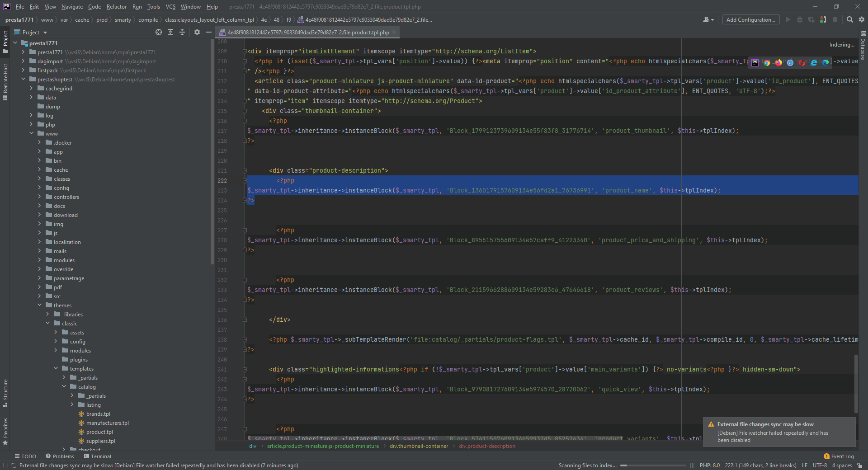Toggle the PHP debug listener icon
Screen dimensions: 868x470
point(823,19)
